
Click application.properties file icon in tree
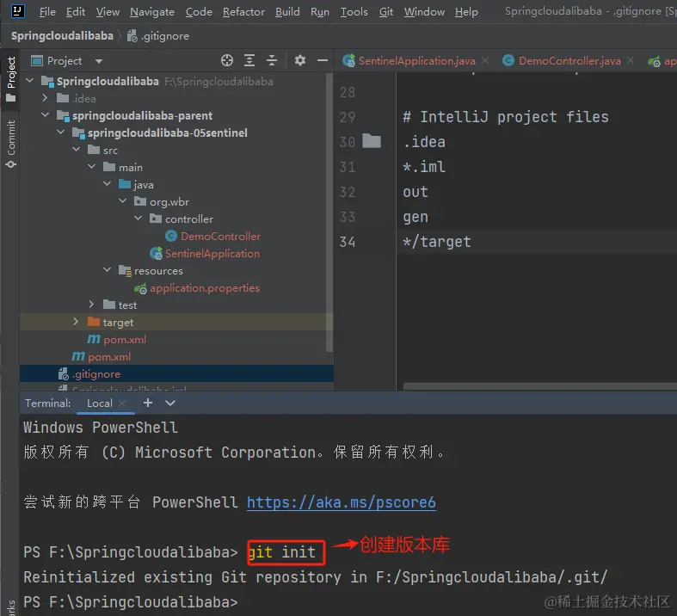(140, 288)
